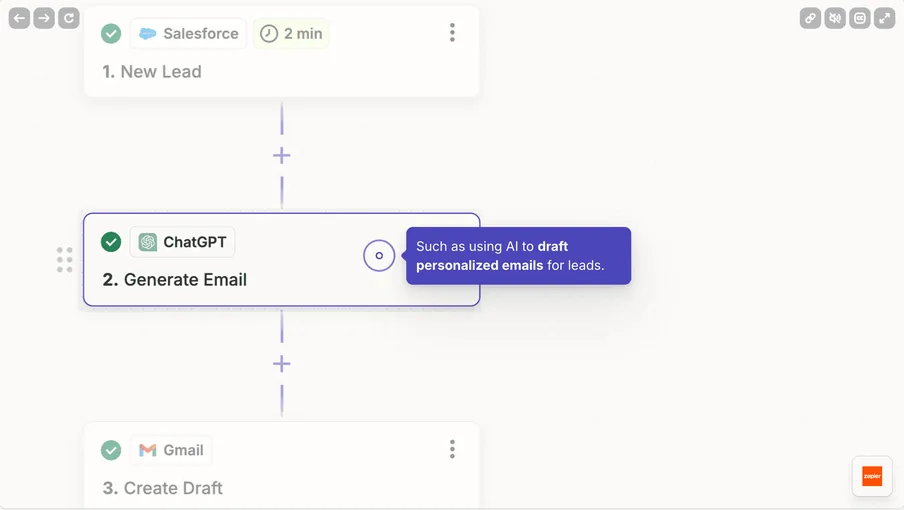Click the green checkmark on Gmail step
The height and width of the screenshot is (510, 904).
(x=111, y=450)
